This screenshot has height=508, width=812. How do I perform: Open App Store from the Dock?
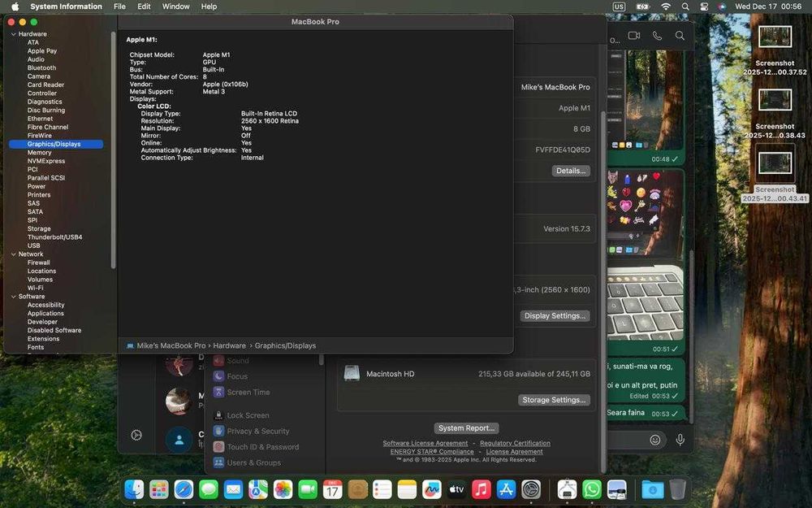(x=506, y=488)
